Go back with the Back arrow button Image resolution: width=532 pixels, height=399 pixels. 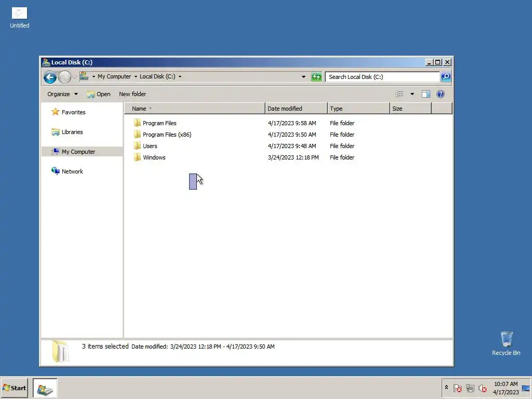click(50, 77)
